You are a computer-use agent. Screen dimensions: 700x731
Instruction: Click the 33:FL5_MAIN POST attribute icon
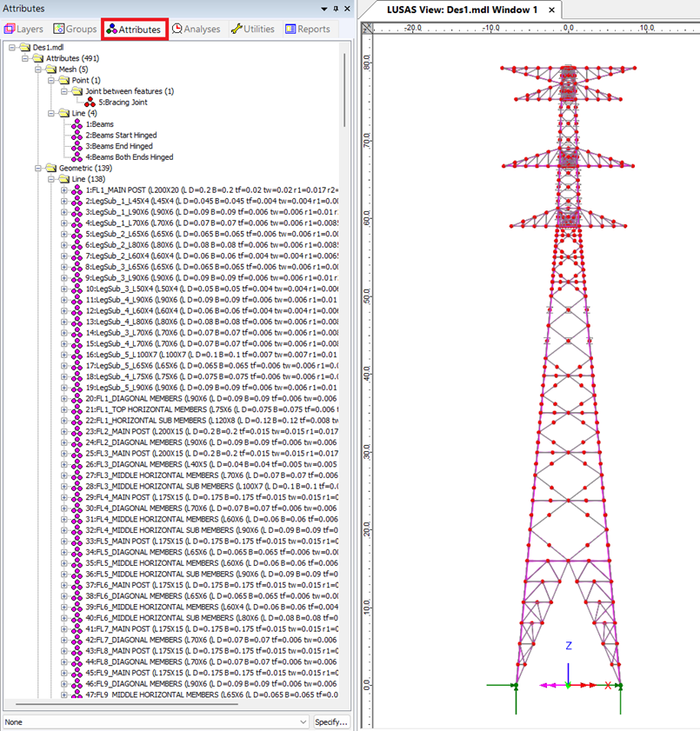tap(77, 541)
